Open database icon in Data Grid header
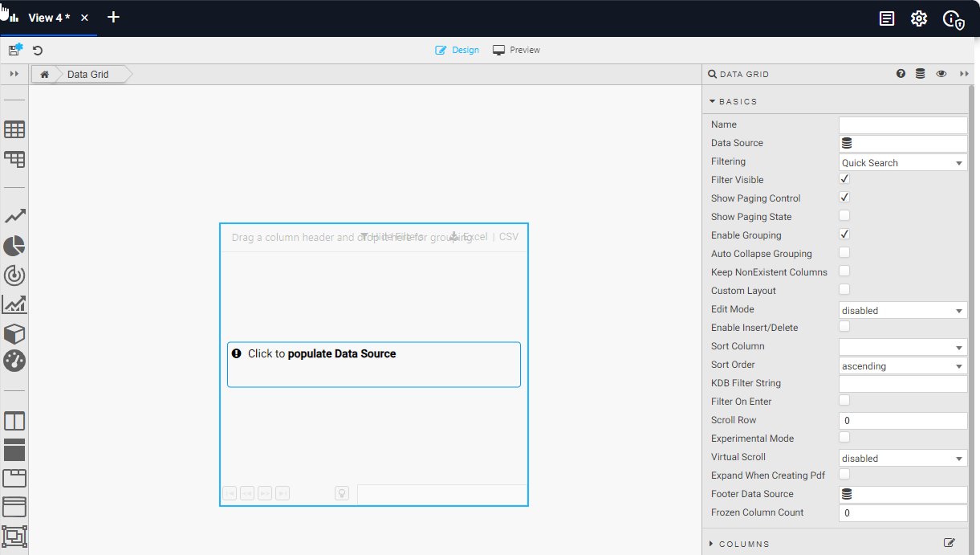 [920, 74]
